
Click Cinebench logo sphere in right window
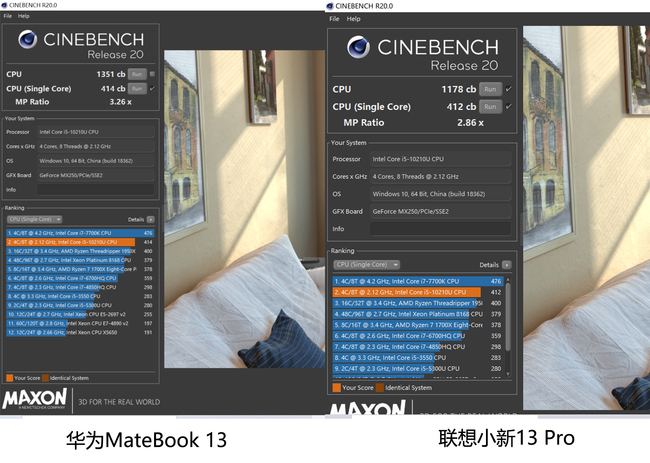pos(359,47)
